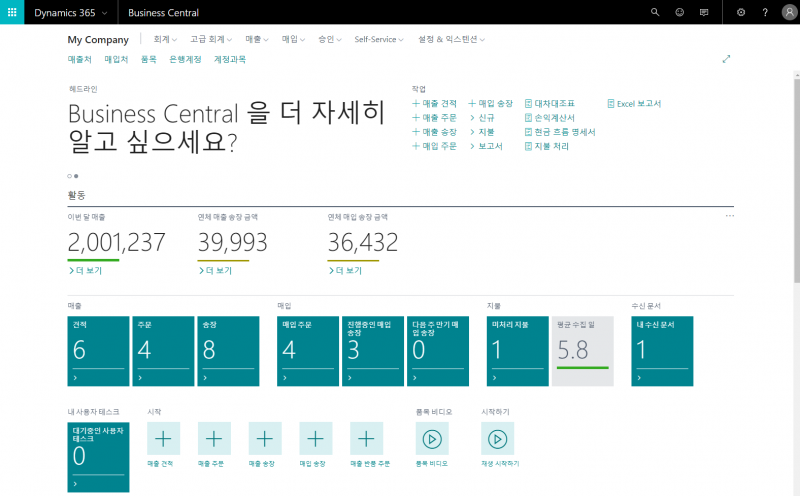Play the 품목 비디오 video button
Viewport: 800px width, 496px height.
click(x=432, y=439)
